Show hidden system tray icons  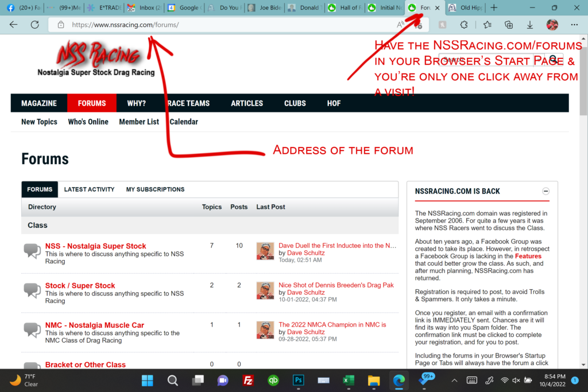pos(454,381)
